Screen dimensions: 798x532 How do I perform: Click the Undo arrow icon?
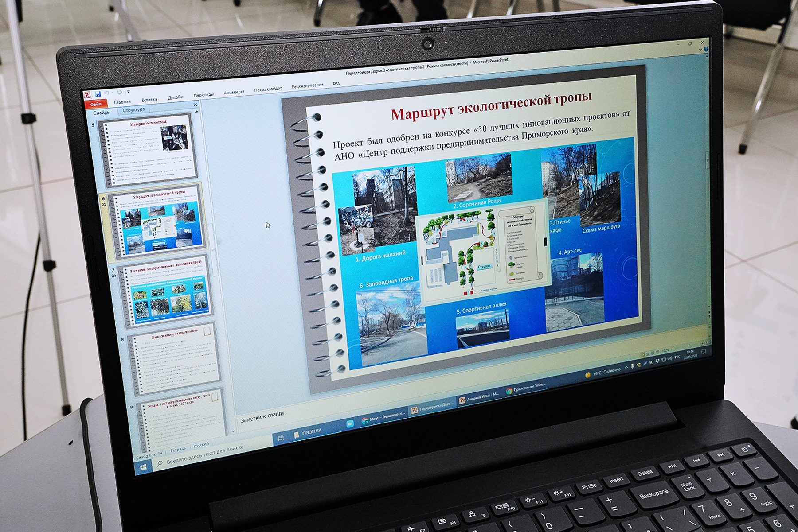[x=106, y=93]
